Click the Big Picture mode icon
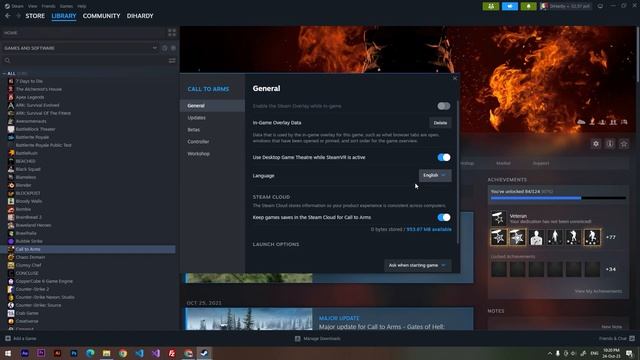Screen dimensions: 640x360 pyautogui.click(x=600, y=6)
